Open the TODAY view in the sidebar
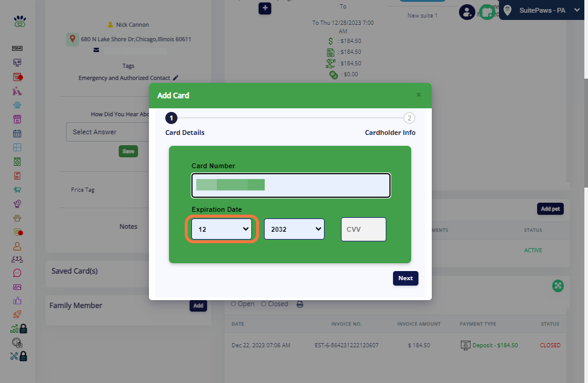 click(x=17, y=48)
